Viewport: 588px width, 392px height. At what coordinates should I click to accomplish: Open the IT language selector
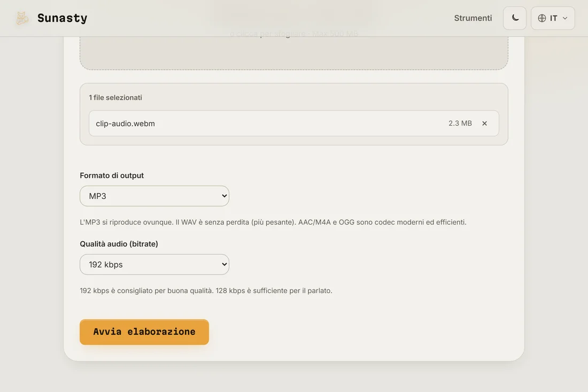(x=553, y=18)
